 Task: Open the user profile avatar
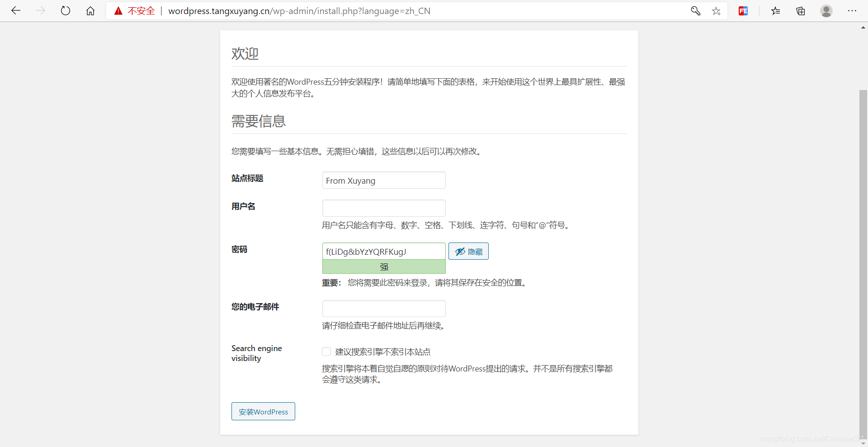pos(826,11)
